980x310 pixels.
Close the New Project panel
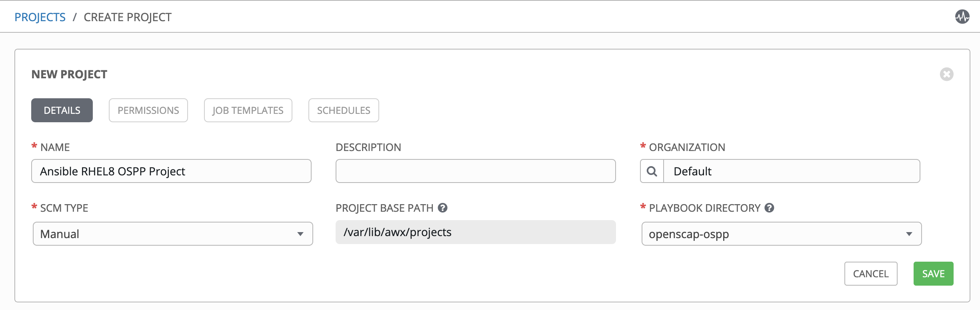946,74
